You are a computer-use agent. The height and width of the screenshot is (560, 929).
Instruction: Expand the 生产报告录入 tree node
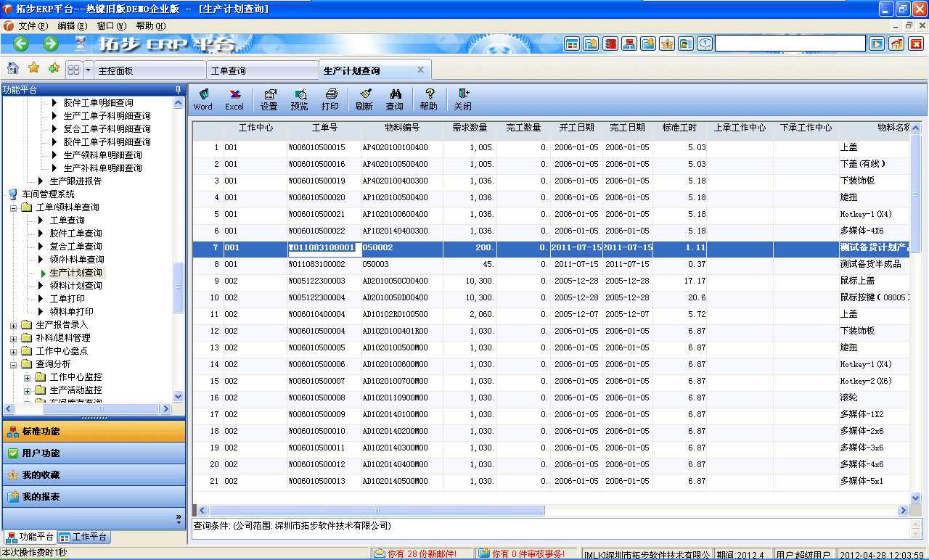12,325
